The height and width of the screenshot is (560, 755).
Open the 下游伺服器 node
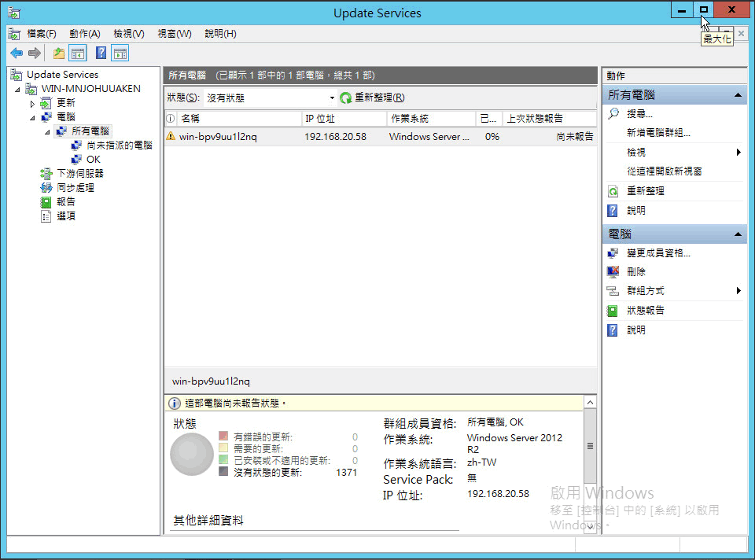pos(80,173)
